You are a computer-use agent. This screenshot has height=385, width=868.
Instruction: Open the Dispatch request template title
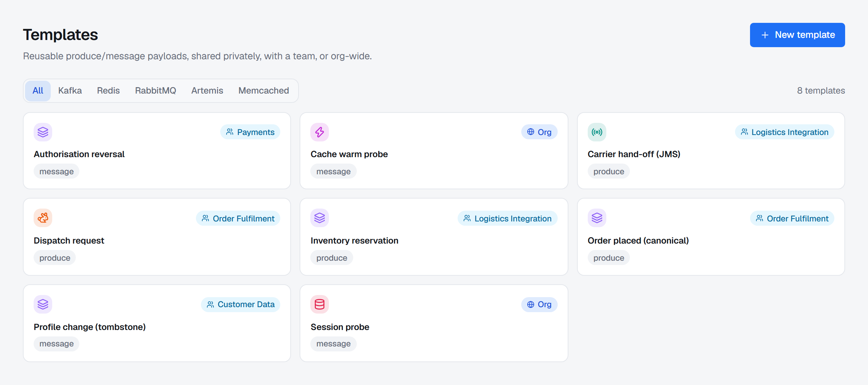[69, 241]
